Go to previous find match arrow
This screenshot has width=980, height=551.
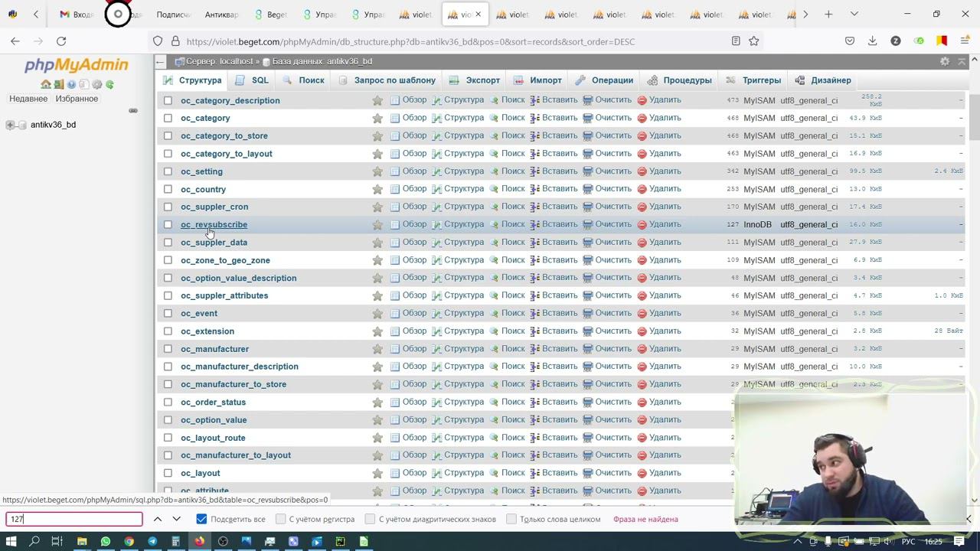tap(158, 519)
